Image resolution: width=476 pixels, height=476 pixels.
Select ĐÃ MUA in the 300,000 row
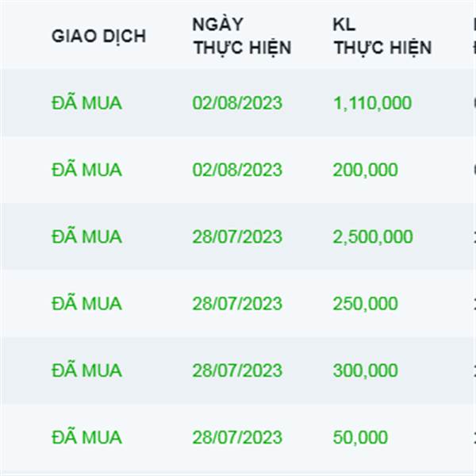(86, 369)
